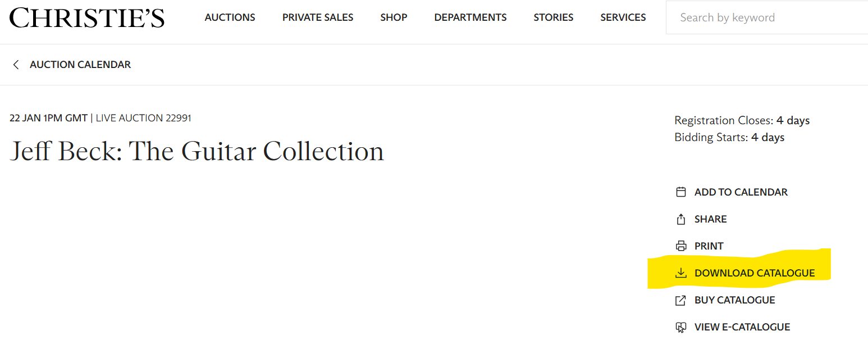Image resolution: width=868 pixels, height=358 pixels.
Task: Click the back chevron beside Auction Calendar
Action: click(x=16, y=65)
